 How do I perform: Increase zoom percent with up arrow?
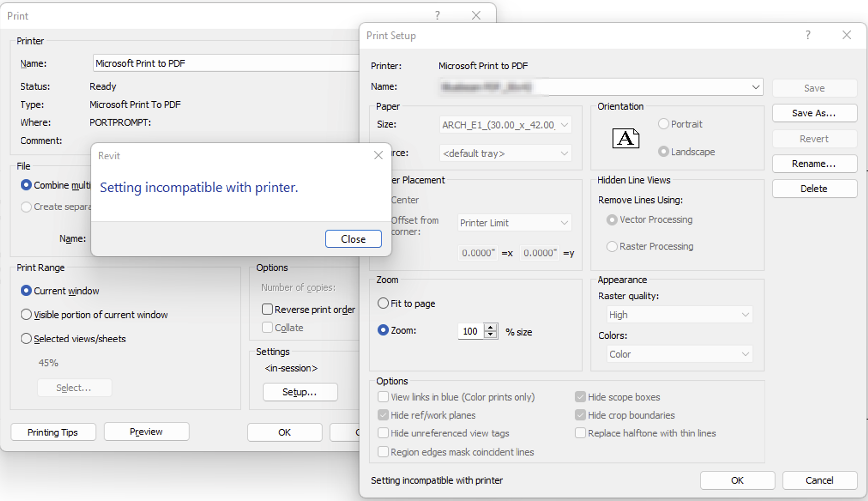tap(491, 327)
